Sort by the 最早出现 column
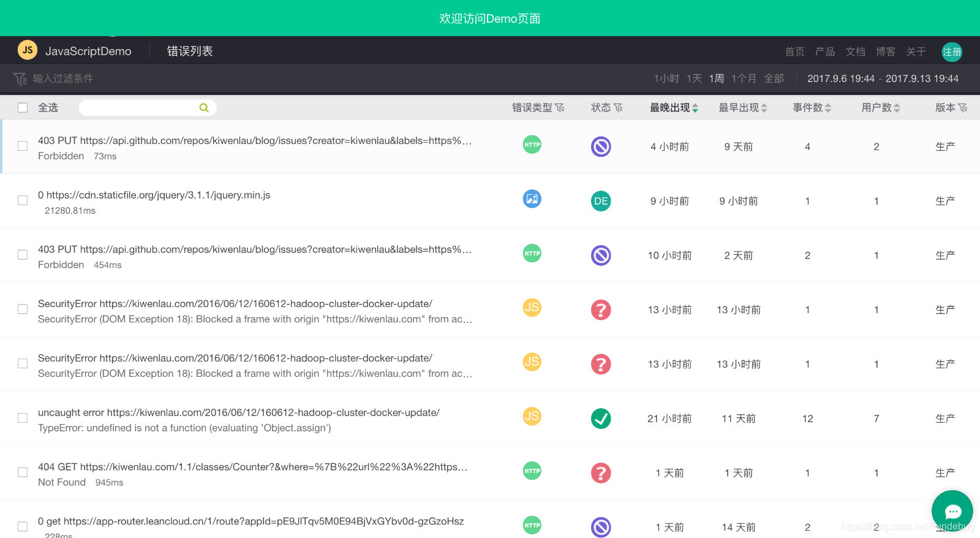Image resolution: width=980 pixels, height=538 pixels. point(742,108)
